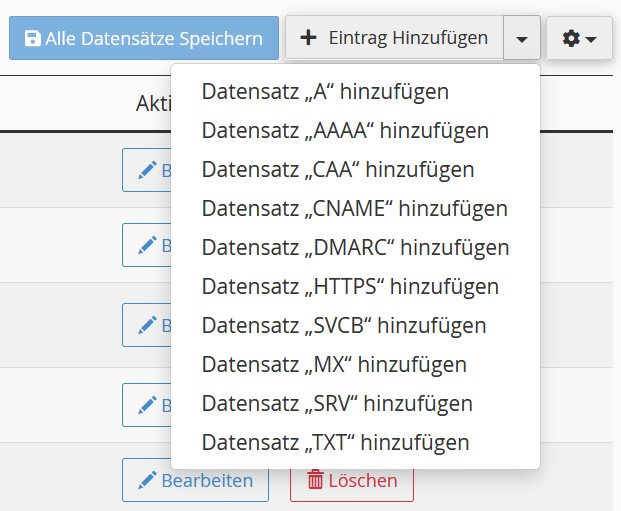The height and width of the screenshot is (511, 621).
Task: Click Eintrag Hinzufügen button
Action: click(x=394, y=38)
